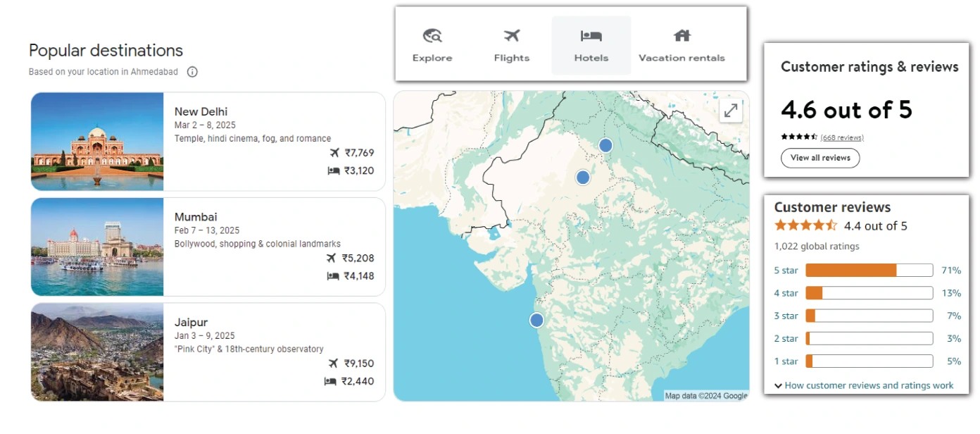Open the Mumbai destination photo
The width and height of the screenshot is (980, 434).
97,247
